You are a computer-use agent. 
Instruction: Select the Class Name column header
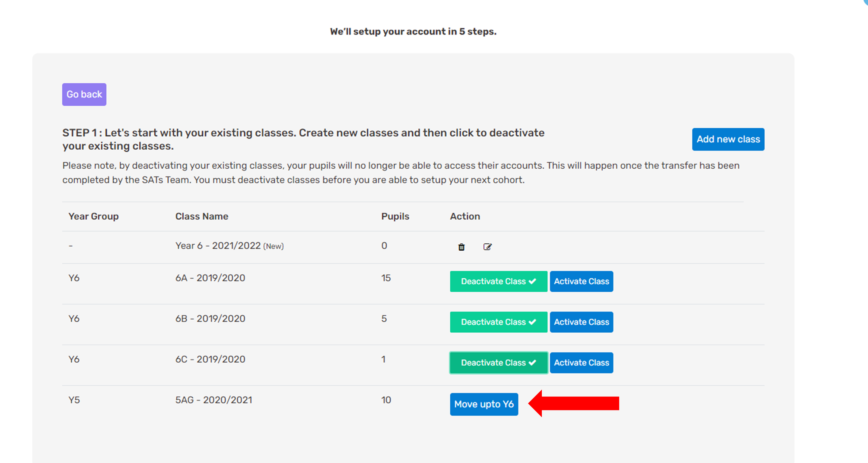[x=202, y=216]
